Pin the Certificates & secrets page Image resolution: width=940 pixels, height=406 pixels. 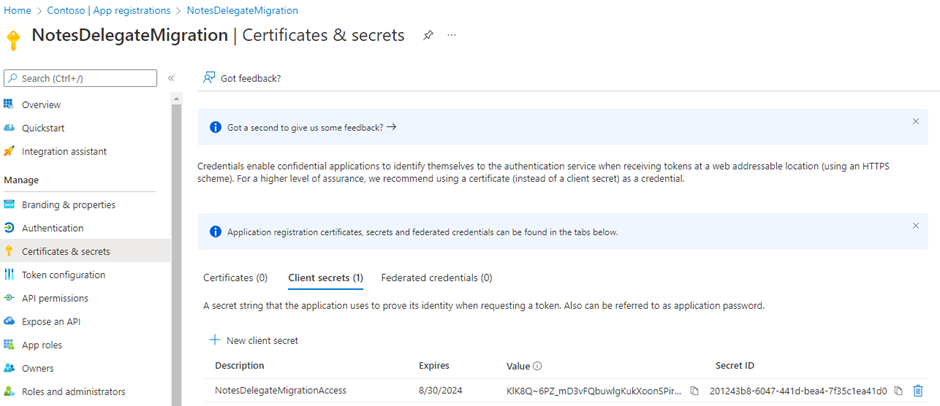pyautogui.click(x=428, y=35)
